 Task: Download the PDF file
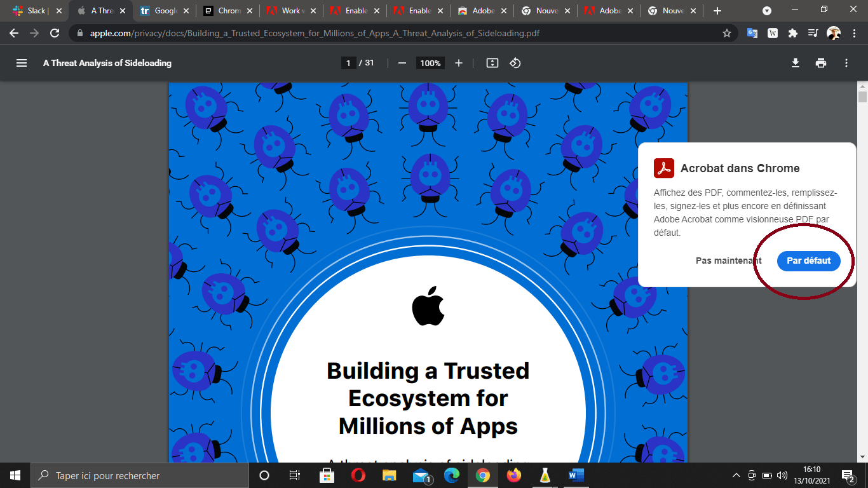point(795,63)
